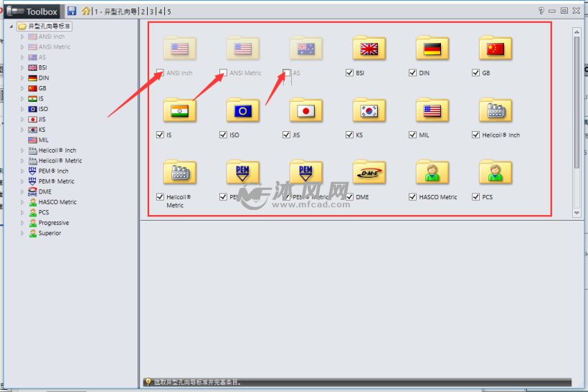Uncheck the MIL checkbox
Image resolution: width=588 pixels, height=392 pixels.
tap(412, 135)
